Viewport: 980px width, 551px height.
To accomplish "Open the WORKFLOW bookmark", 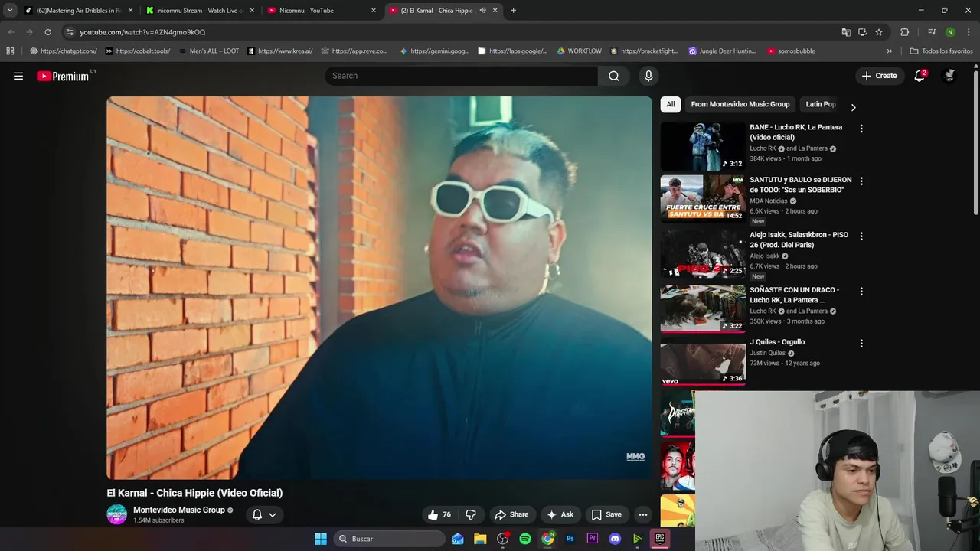I will tap(579, 51).
